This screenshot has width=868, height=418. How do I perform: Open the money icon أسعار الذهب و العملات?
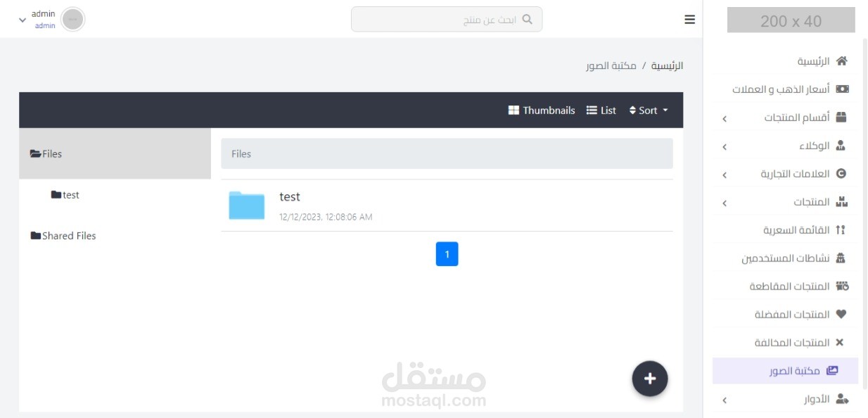tap(841, 89)
